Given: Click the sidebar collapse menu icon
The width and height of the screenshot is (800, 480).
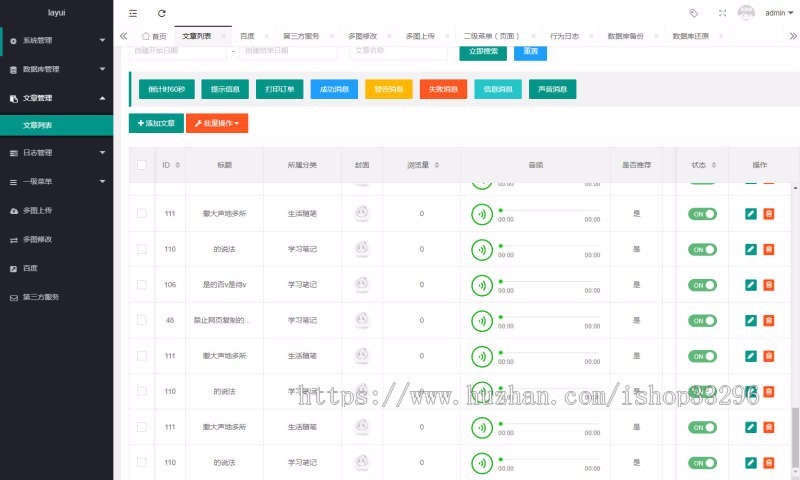Looking at the screenshot, I should pyautogui.click(x=133, y=13).
